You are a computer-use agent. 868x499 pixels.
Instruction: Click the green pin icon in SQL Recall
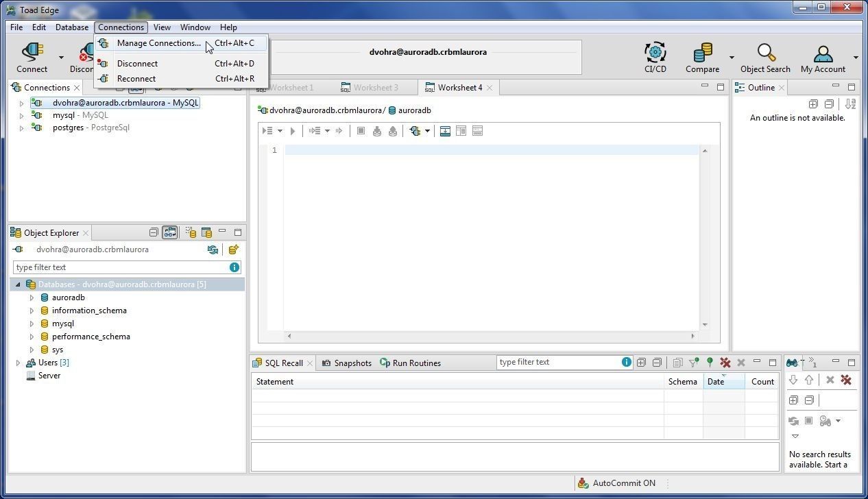point(710,363)
